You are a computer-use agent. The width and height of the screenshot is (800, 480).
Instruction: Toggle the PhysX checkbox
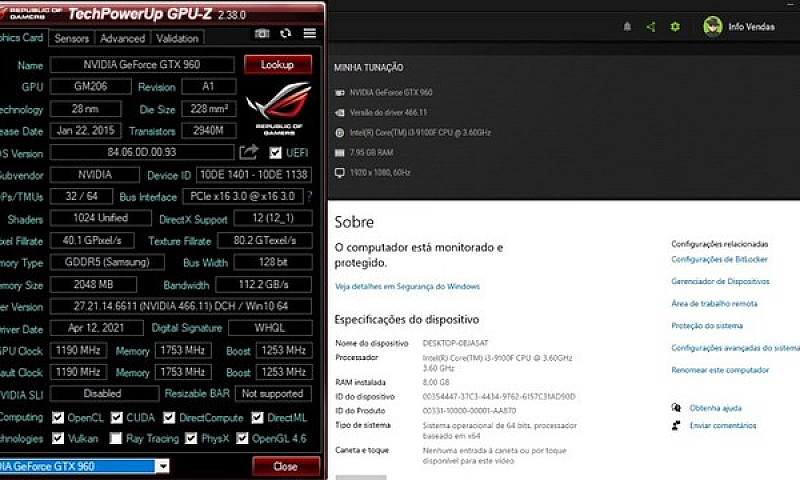pos(191,438)
